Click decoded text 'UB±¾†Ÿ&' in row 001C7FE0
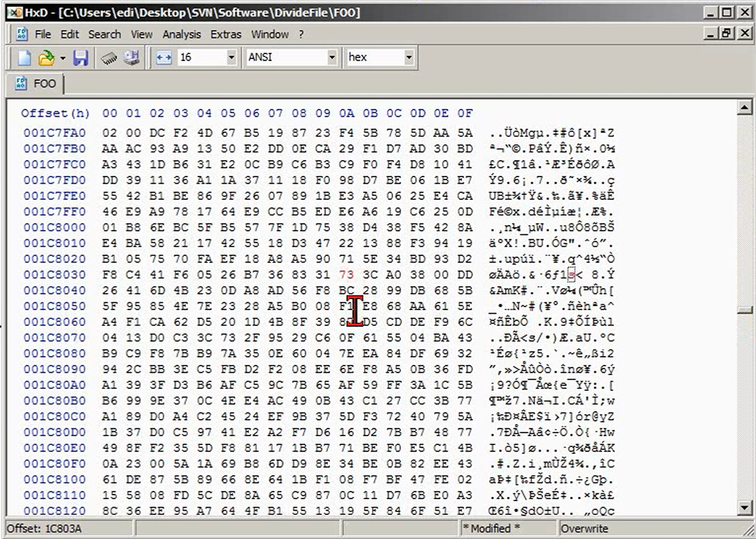Viewport: 756px width, 539px height. coord(517,196)
